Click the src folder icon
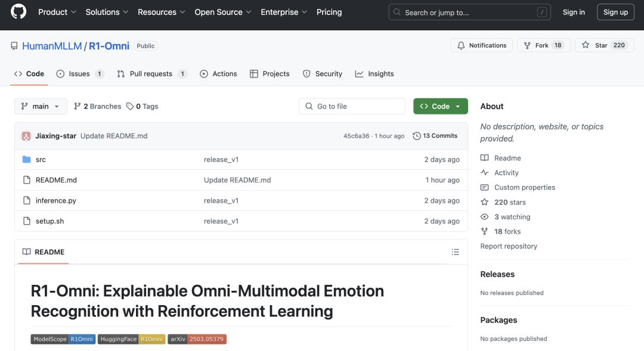The height and width of the screenshot is (351, 644). coord(26,160)
